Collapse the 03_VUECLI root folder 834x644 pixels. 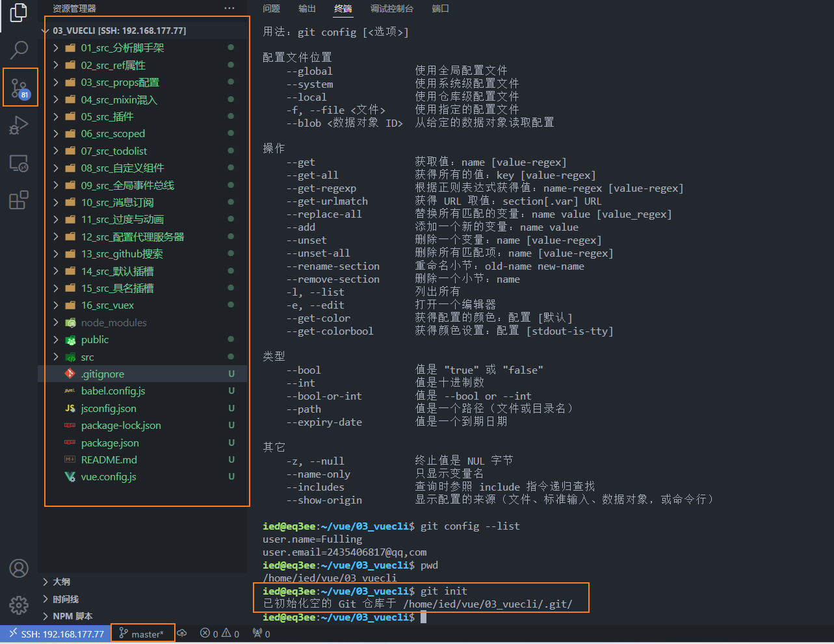pyautogui.click(x=142, y=31)
